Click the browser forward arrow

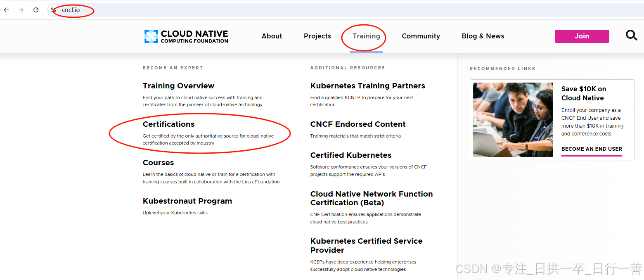tap(21, 10)
